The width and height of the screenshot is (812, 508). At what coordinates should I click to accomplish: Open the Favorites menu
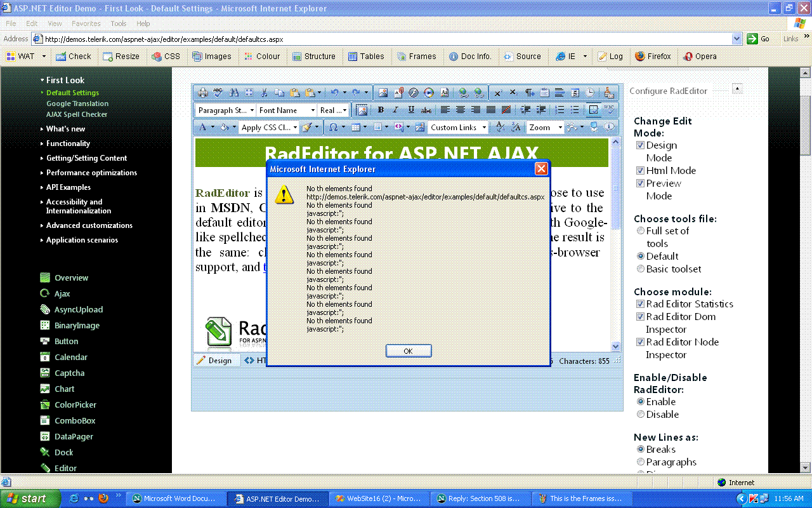(x=86, y=23)
